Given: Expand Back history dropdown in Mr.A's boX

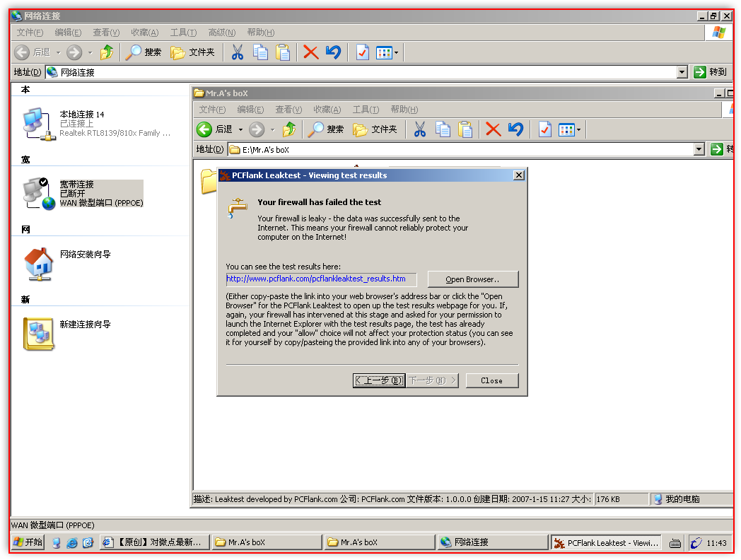Looking at the screenshot, I should point(240,129).
